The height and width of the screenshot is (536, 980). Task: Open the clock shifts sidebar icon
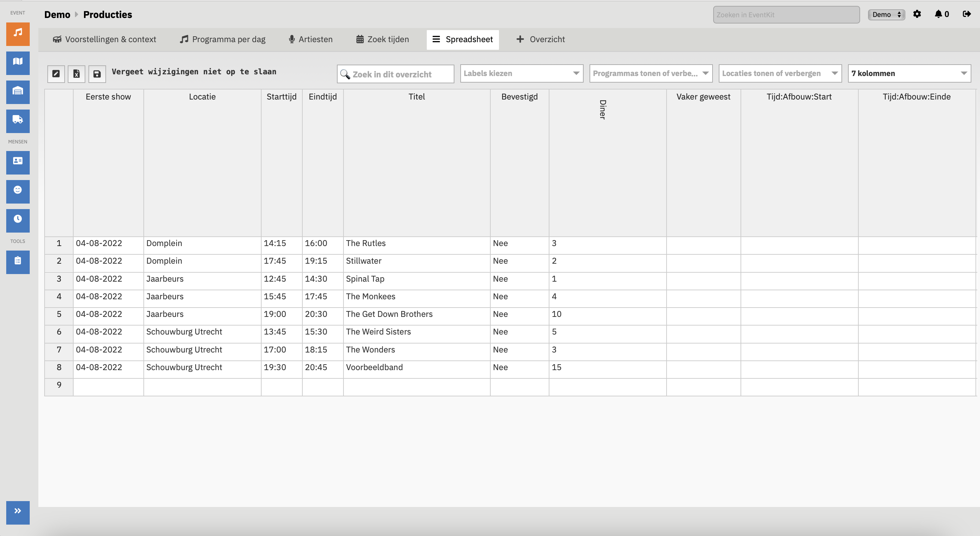(18, 220)
